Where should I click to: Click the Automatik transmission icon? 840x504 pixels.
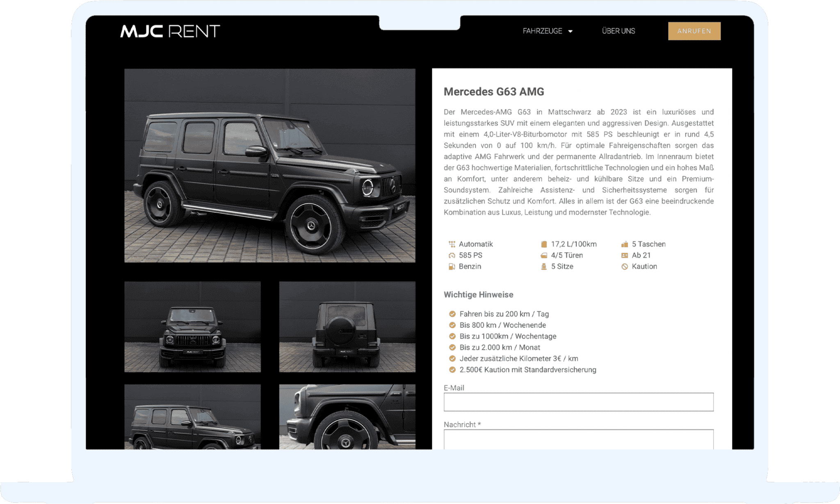452,244
